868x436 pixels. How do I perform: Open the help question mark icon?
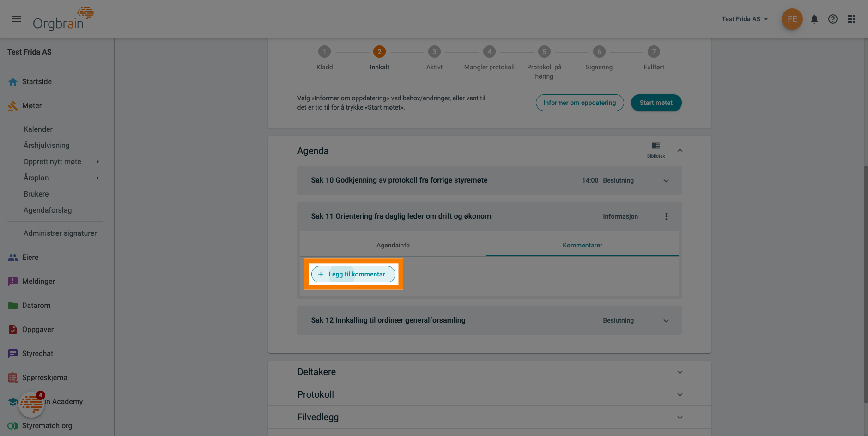pyautogui.click(x=833, y=19)
